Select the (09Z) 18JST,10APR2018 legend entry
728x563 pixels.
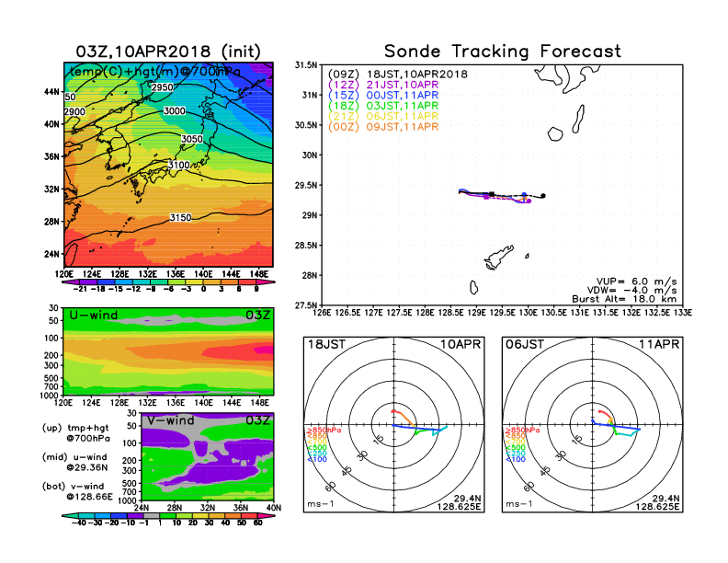pos(398,74)
